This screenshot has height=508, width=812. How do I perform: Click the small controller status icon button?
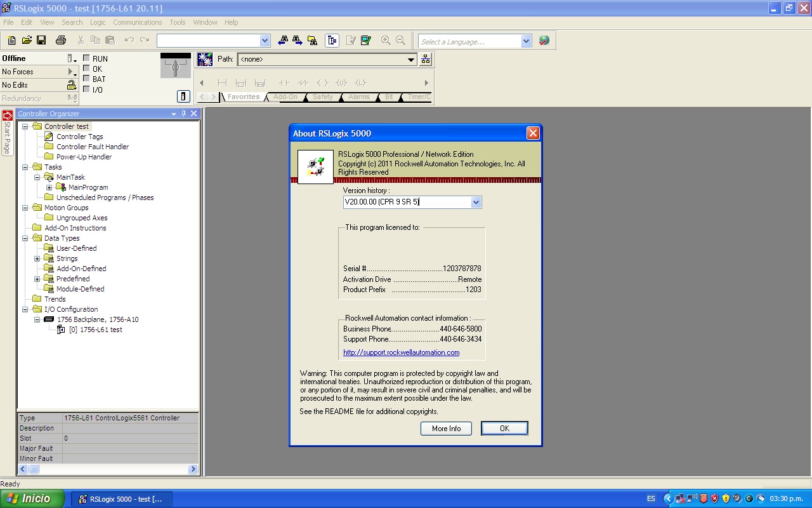183,97
